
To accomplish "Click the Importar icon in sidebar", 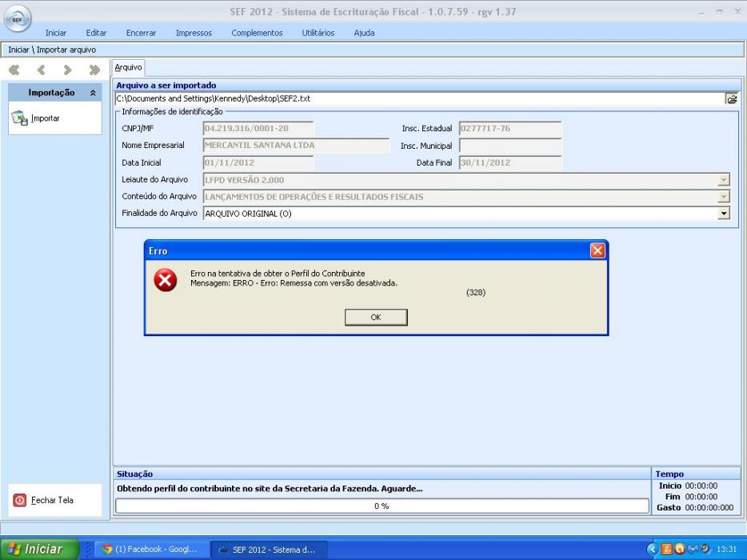I will pos(19,118).
